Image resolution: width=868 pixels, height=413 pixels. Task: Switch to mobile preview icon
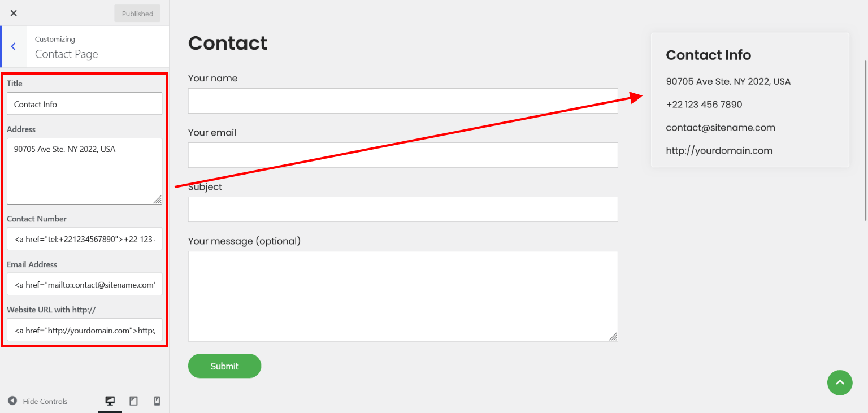[157, 401]
